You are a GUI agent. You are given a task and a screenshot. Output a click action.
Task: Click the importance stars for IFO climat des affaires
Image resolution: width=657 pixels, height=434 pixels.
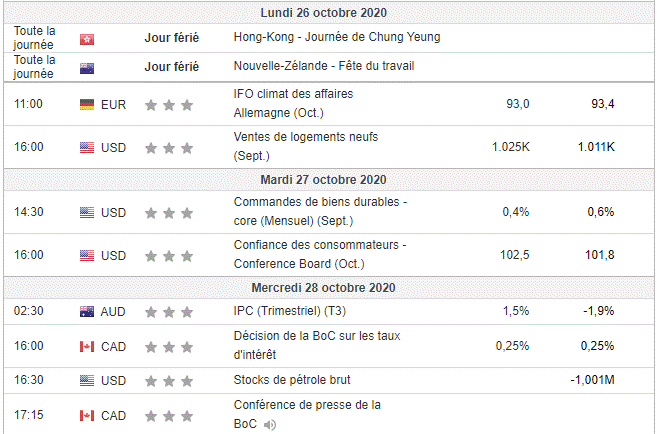[168, 104]
